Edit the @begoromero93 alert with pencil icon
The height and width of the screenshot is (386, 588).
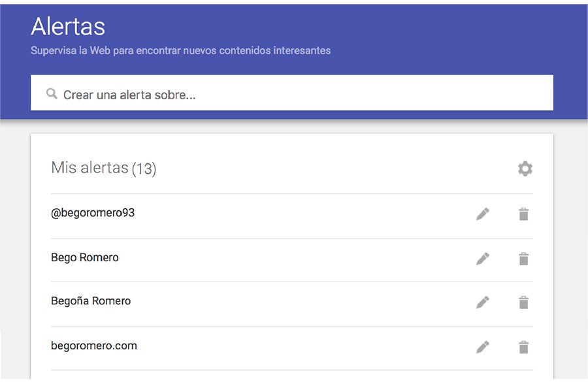tap(483, 213)
